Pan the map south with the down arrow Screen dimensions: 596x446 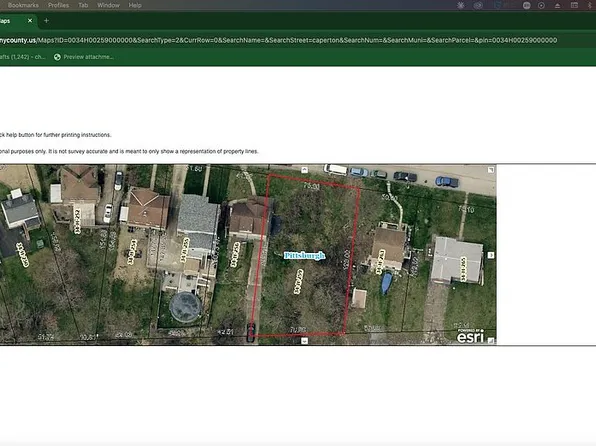pos(304,341)
